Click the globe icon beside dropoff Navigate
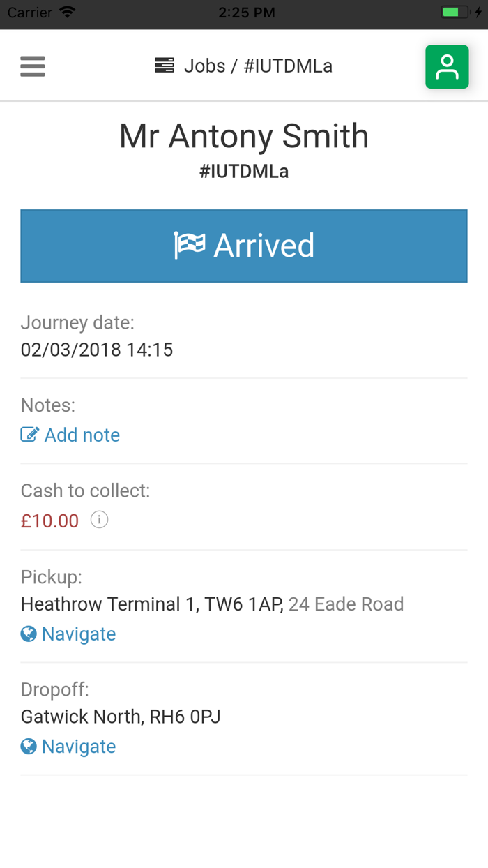488x868 pixels. tap(28, 746)
